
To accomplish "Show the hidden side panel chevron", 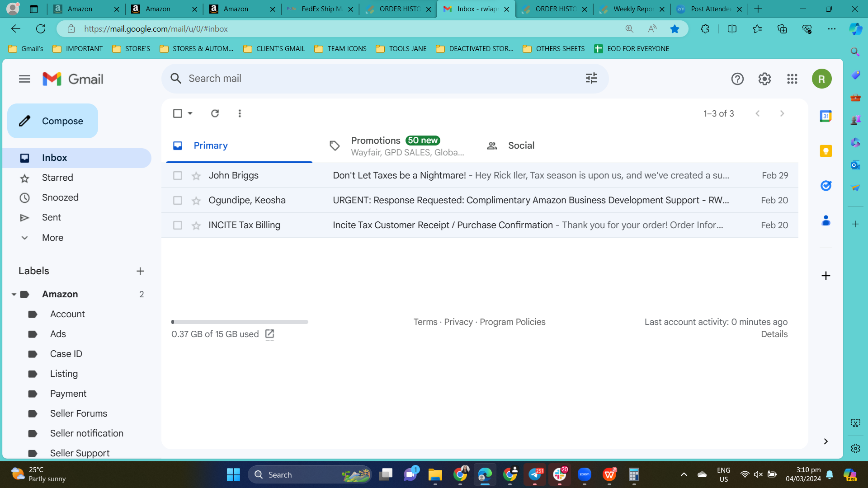I will coord(826,441).
